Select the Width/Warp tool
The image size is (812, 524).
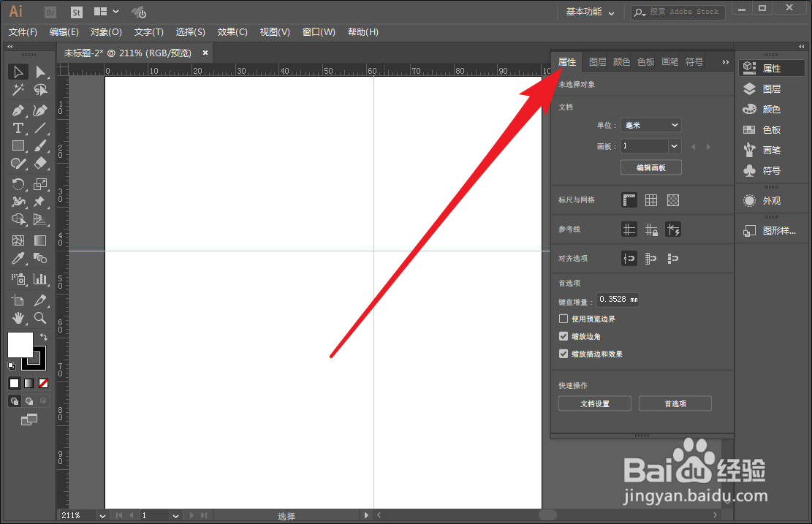click(x=18, y=202)
